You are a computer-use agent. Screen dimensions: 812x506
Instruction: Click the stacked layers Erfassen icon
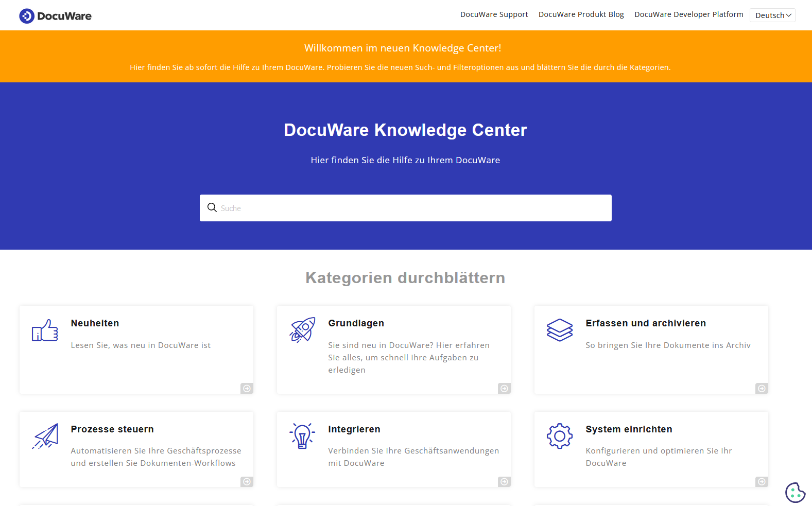560,330
